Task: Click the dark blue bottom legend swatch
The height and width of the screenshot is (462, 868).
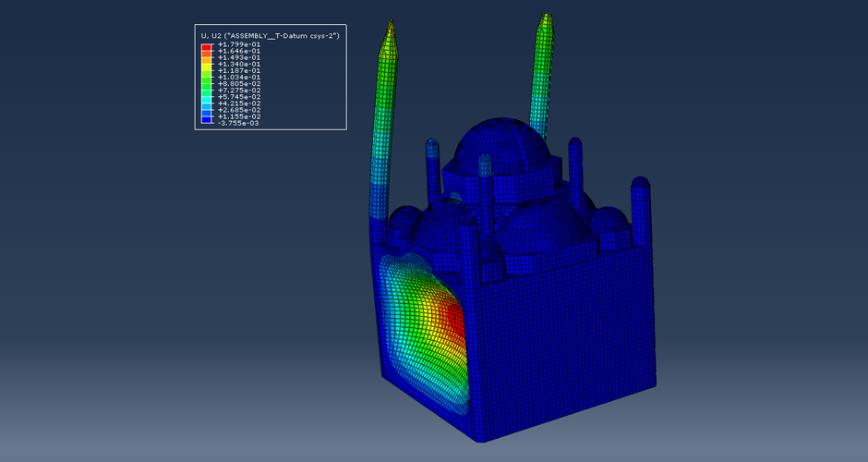Action: pos(206,119)
